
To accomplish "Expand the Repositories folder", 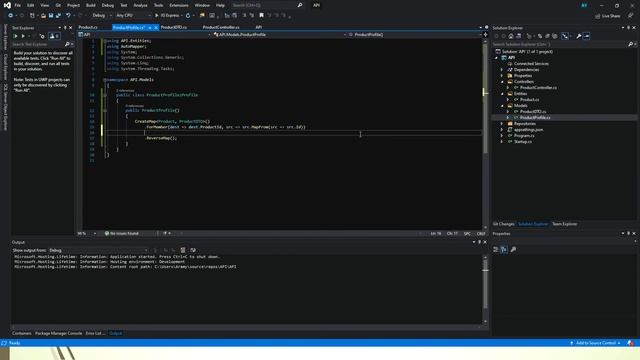I will point(502,124).
